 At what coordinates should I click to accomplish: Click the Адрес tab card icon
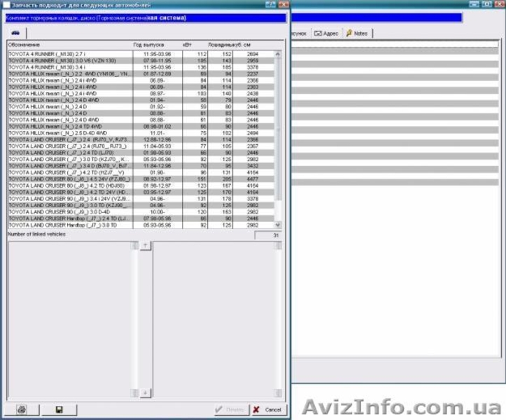pos(318,33)
